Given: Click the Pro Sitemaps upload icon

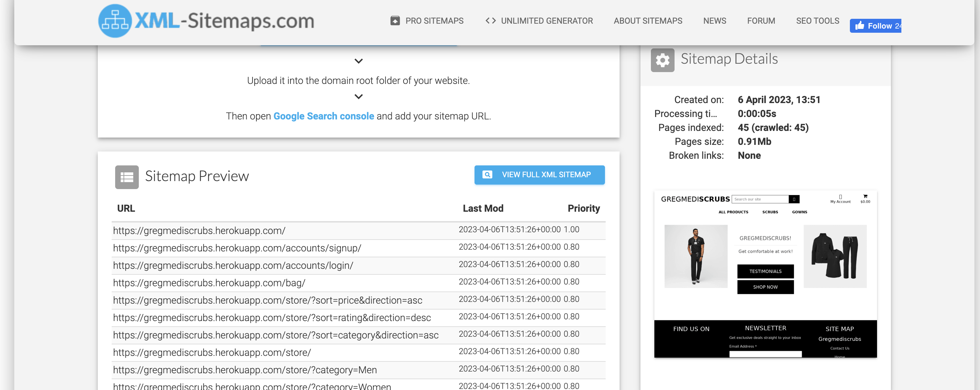Looking at the screenshot, I should tap(395, 21).
